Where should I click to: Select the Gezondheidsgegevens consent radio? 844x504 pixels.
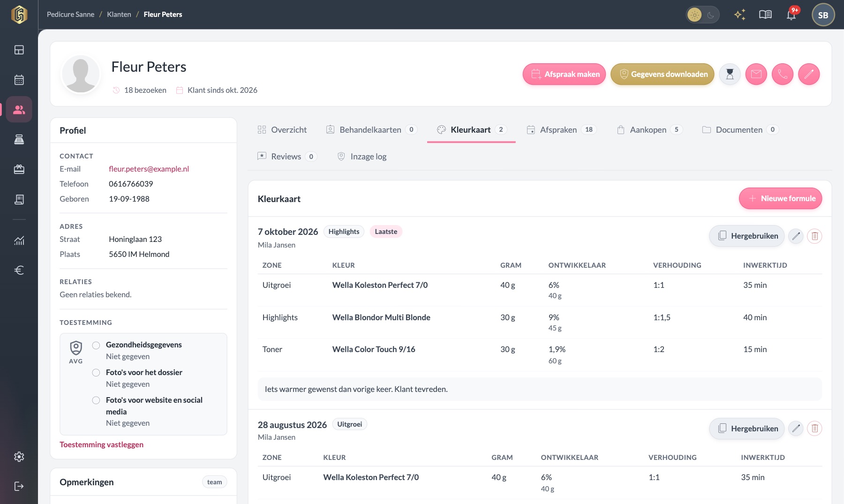click(x=96, y=345)
